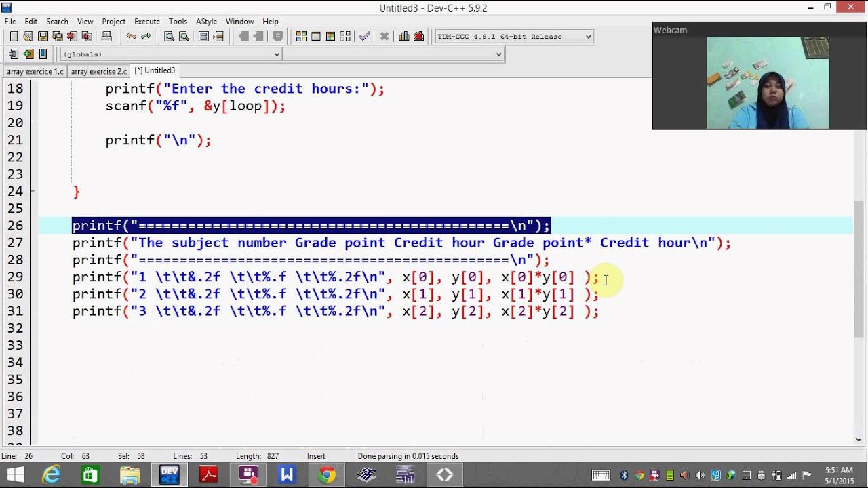Click the Goto Line toolbar icon
868x488 pixels.
218,37
